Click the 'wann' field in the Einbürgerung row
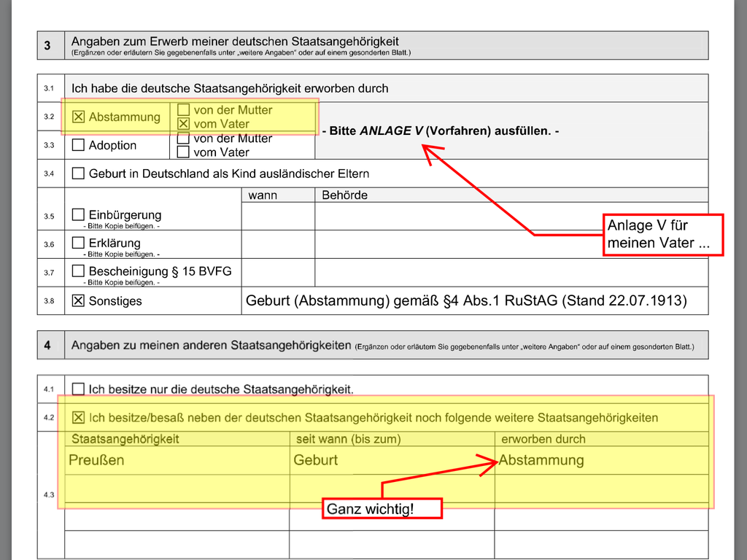 coord(278,216)
